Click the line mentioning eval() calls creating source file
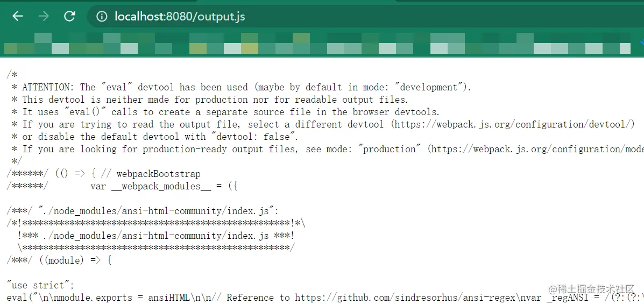This screenshot has width=644, height=304. 225,112
